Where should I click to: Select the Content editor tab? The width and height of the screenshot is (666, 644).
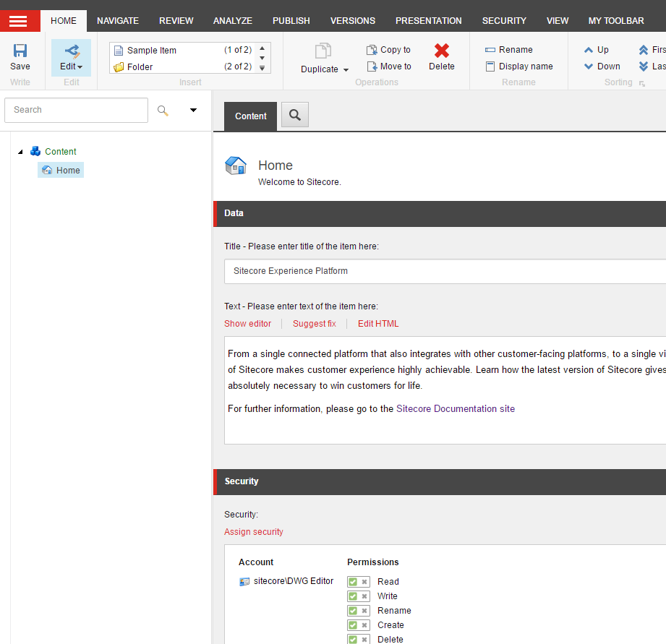click(251, 116)
